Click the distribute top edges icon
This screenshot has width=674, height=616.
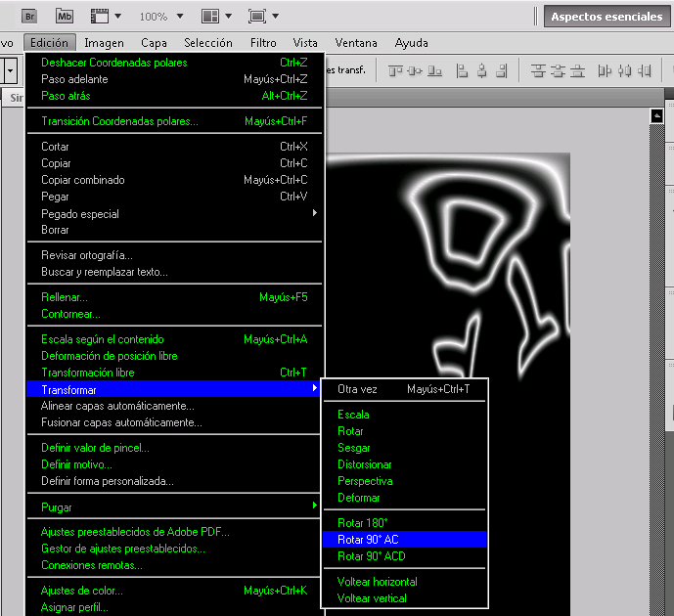538,70
